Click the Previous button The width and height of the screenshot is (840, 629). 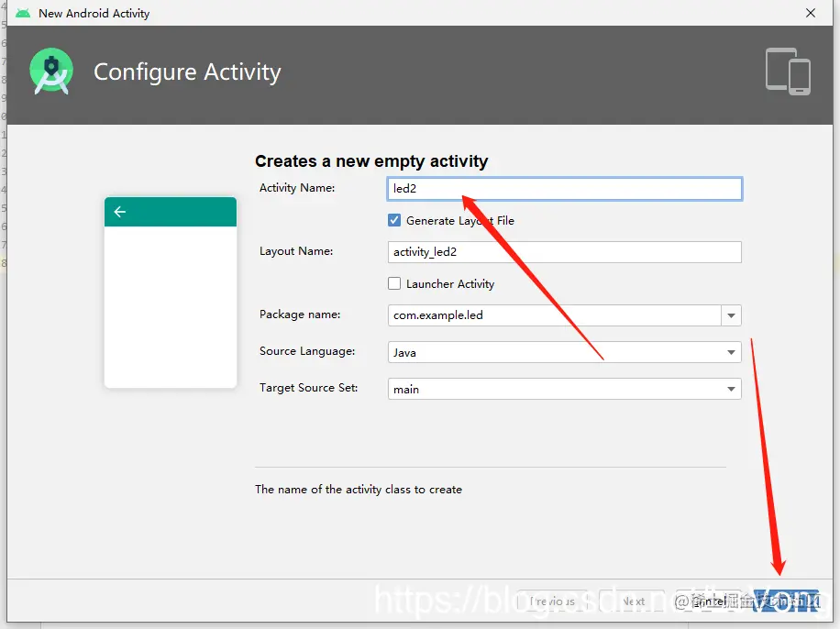click(x=552, y=601)
